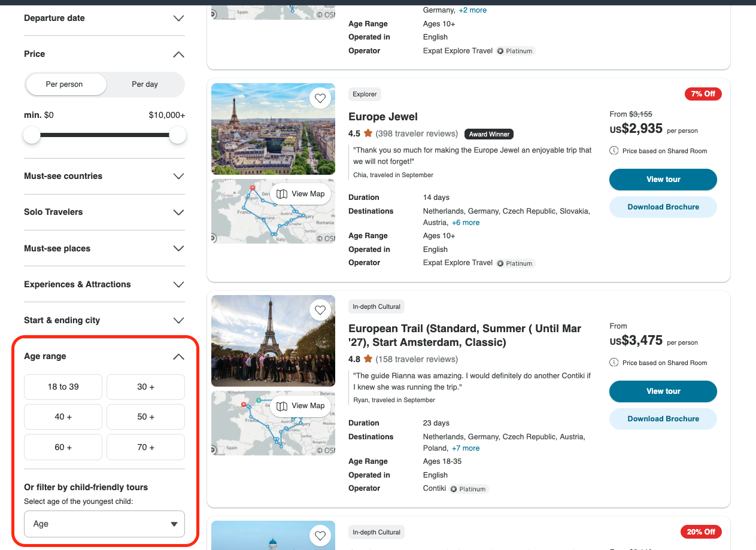Toggle the 18 to 39 age filter
The width and height of the screenshot is (756, 550).
63,387
